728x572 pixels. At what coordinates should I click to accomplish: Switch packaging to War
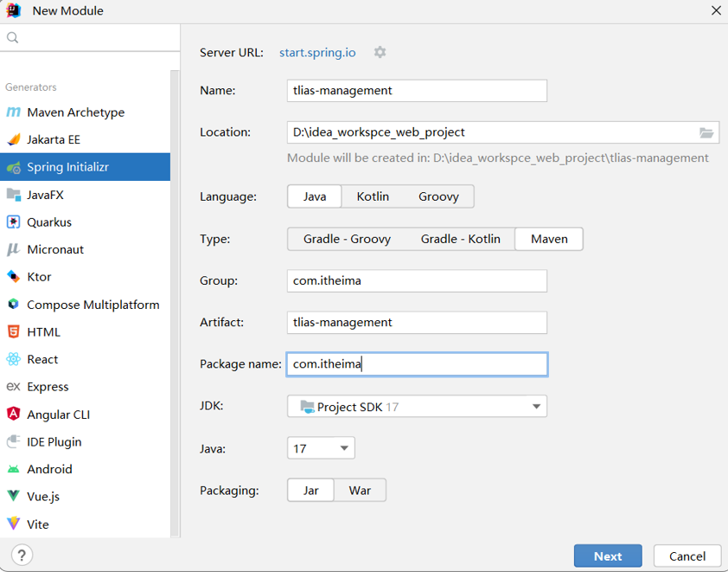[x=360, y=490]
